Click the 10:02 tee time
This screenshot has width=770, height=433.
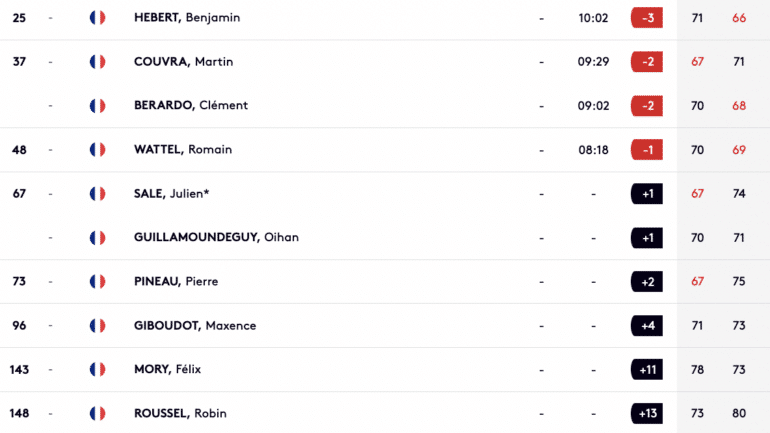593,18
